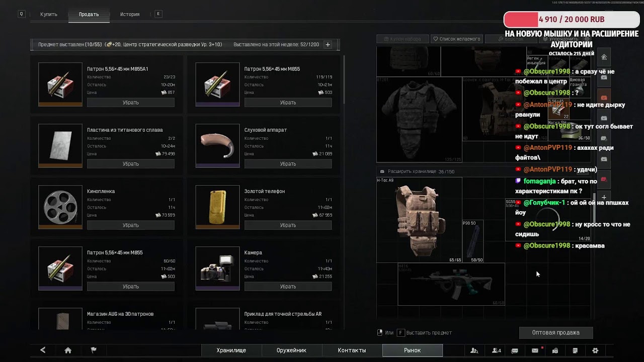Click the Q key hint icon
This screenshot has width=644, height=362.
21,14
